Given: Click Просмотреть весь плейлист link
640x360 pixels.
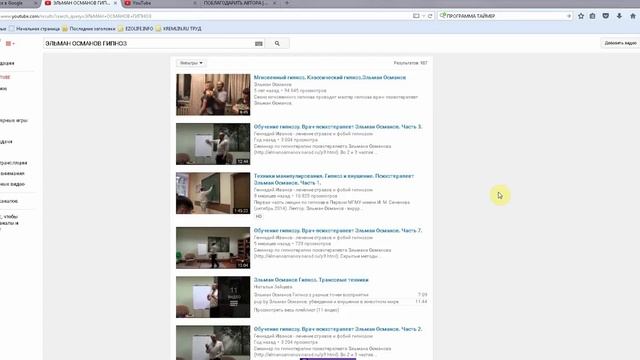Looking at the screenshot, I should (x=296, y=310).
